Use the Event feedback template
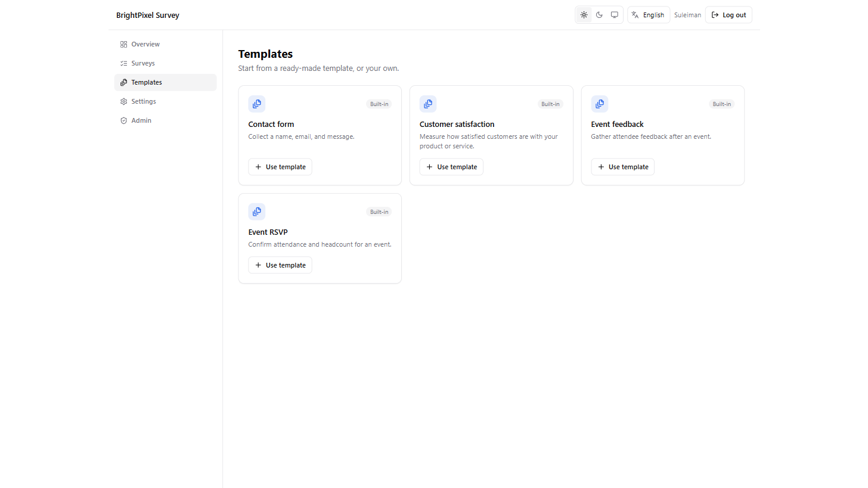Screen dimensions: 868x488 point(623,167)
